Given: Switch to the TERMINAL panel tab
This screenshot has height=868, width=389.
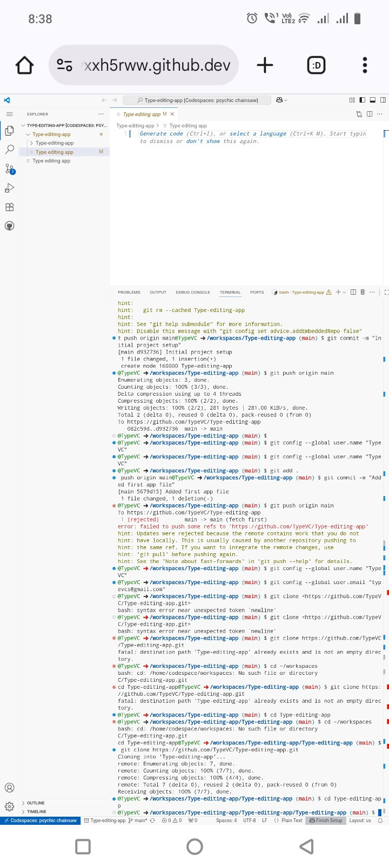Looking at the screenshot, I should pyautogui.click(x=230, y=292).
